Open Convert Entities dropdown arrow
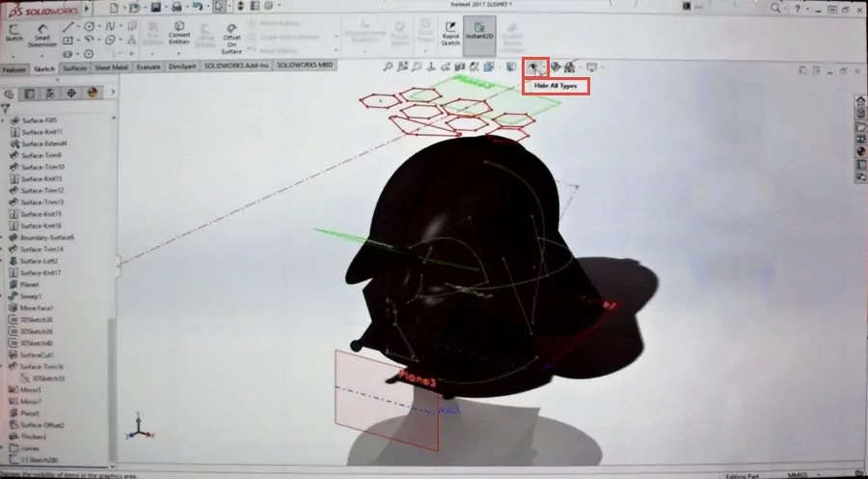The width and height of the screenshot is (868, 479). pos(178,54)
